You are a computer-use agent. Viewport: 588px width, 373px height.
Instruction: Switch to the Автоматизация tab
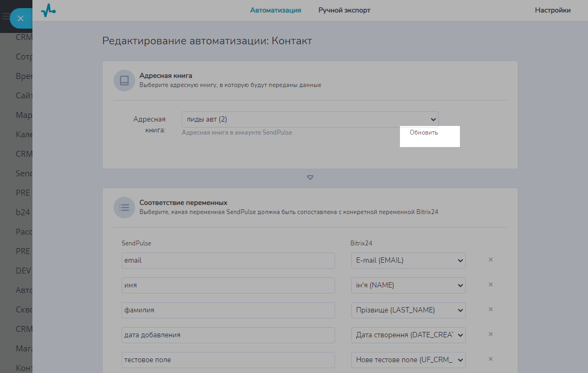coord(276,10)
